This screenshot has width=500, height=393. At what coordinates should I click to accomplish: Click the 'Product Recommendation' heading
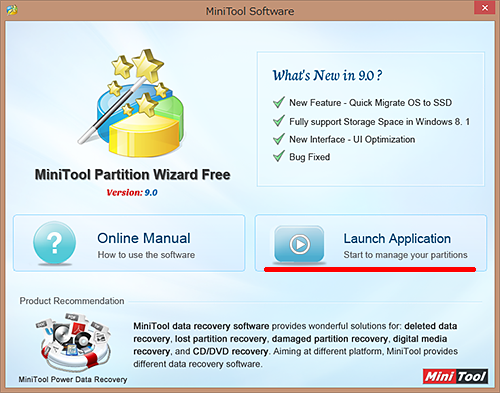click(x=72, y=301)
